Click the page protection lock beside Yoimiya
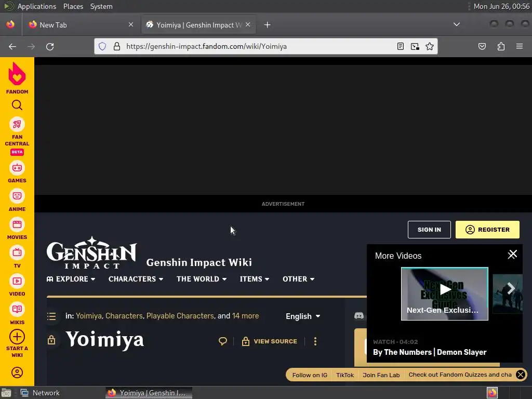Screen dimensions: 532x399 tap(51, 340)
